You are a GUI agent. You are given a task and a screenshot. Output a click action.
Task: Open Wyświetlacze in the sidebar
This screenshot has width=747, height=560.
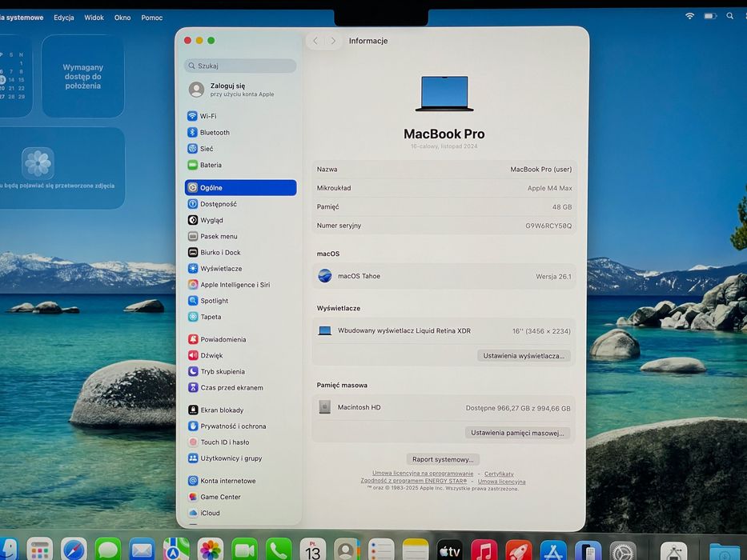[240, 269]
